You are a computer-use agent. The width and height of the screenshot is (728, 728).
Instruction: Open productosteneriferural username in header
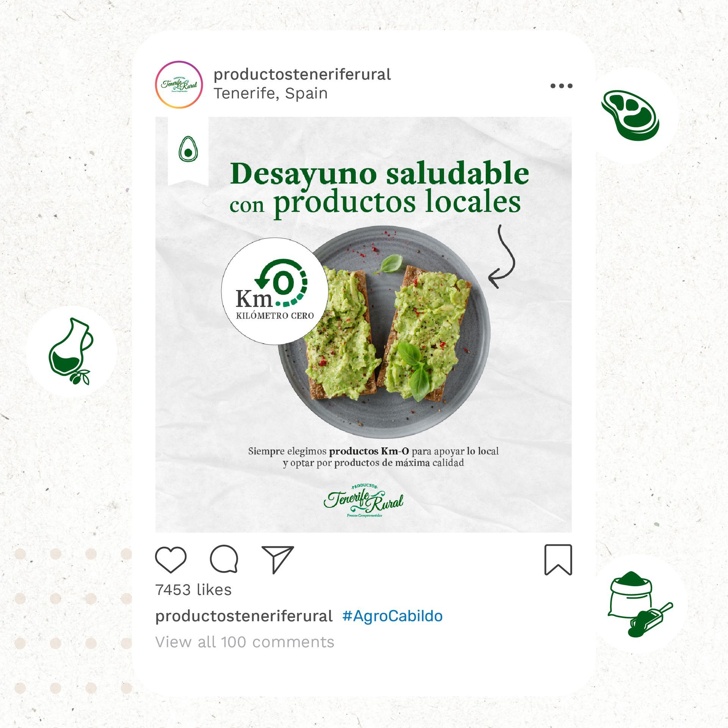click(x=302, y=74)
